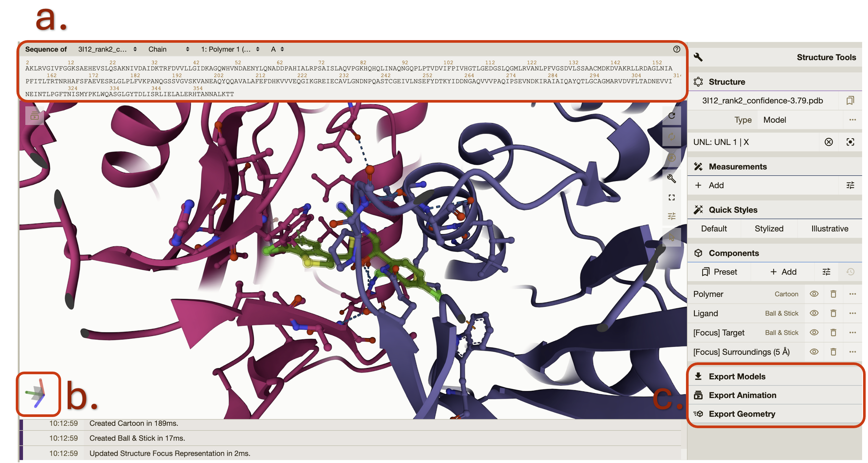Click the reset camera icon in viewport
Screen dimensions: 868x463
tap(671, 116)
